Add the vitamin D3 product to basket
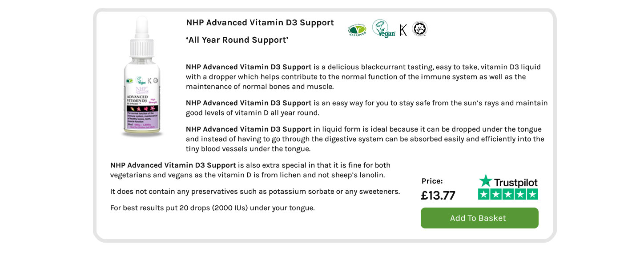644x256 pixels. [479, 218]
